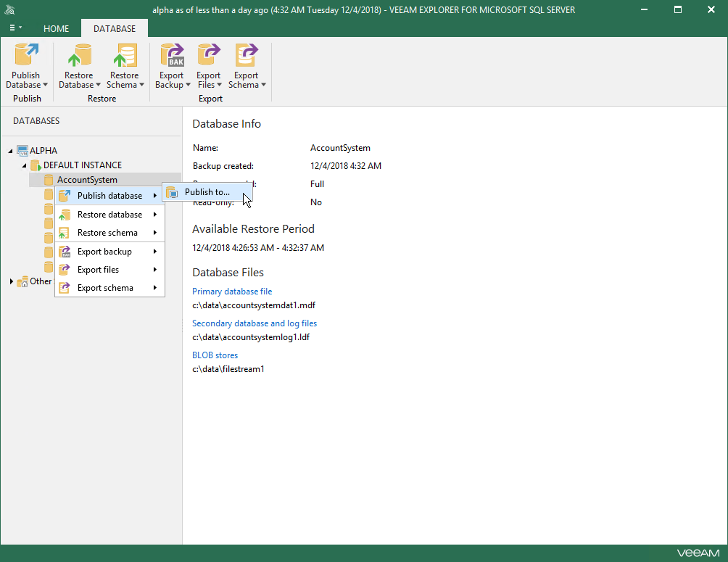Open Restore schema context menu entry
Screen dimensions: 728x562
pos(110,233)
